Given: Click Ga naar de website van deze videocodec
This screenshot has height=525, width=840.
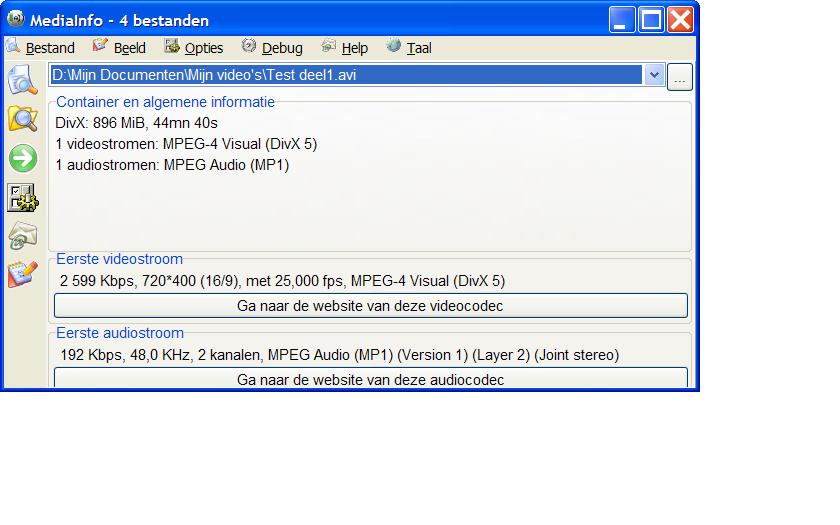Looking at the screenshot, I should (x=371, y=306).
